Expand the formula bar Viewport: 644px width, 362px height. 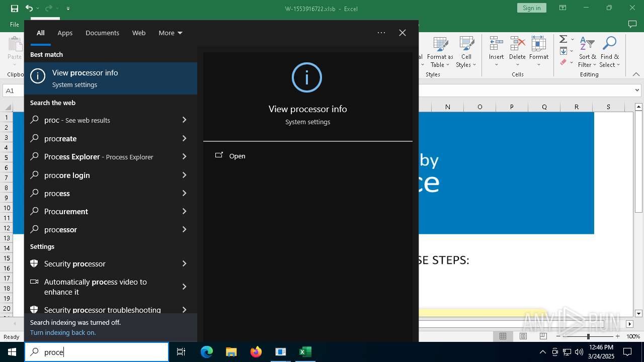(637, 90)
